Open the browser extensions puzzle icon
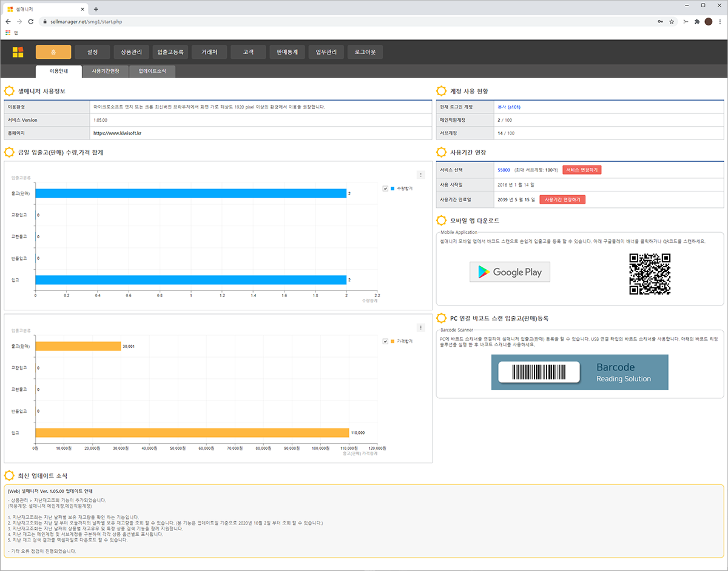The height and width of the screenshot is (571, 728). click(x=697, y=21)
